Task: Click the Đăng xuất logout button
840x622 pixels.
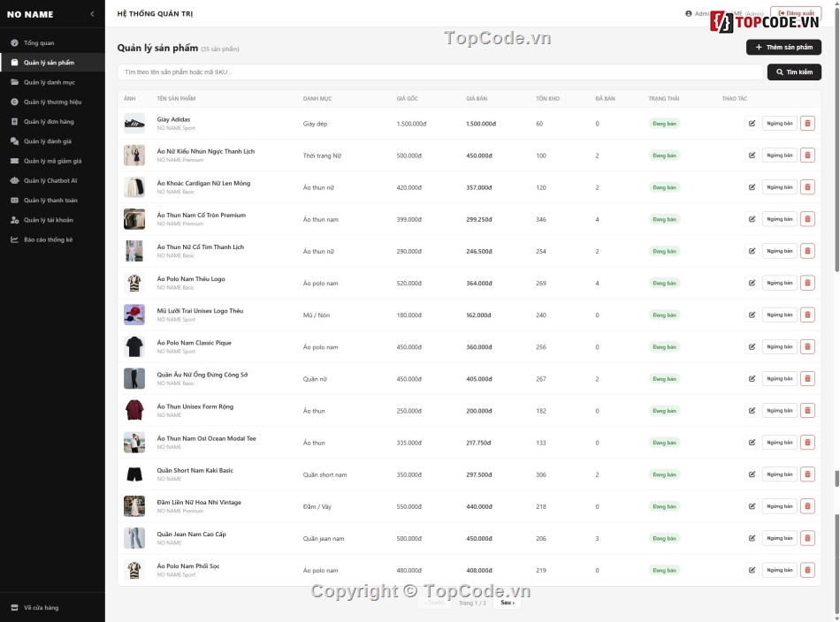Action: (x=796, y=13)
